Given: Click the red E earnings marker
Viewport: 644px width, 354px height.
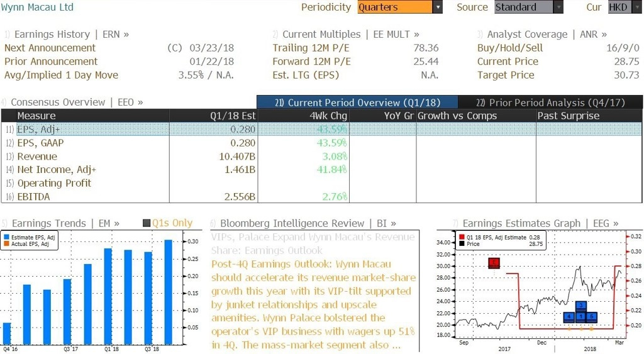Looking at the screenshot, I should coord(494,263).
